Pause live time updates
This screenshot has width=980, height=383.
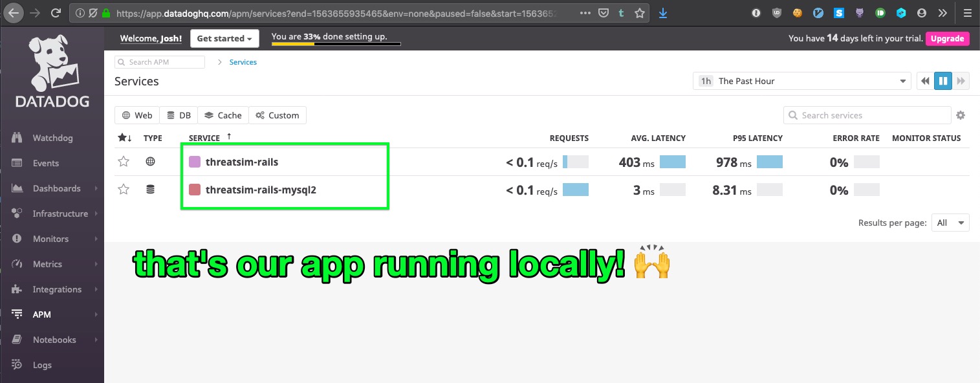coord(943,81)
